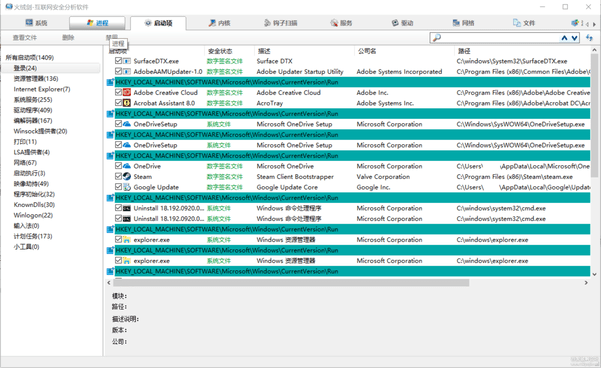Click the AdobeAAMUpdater-1.0 row icon
Image resolution: width=601 pixels, height=368 pixels.
pos(126,71)
